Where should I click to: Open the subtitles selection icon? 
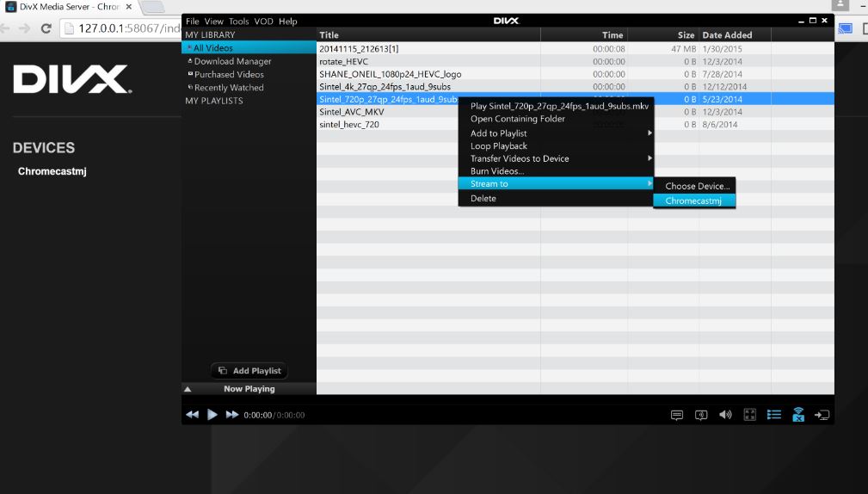tap(676, 415)
